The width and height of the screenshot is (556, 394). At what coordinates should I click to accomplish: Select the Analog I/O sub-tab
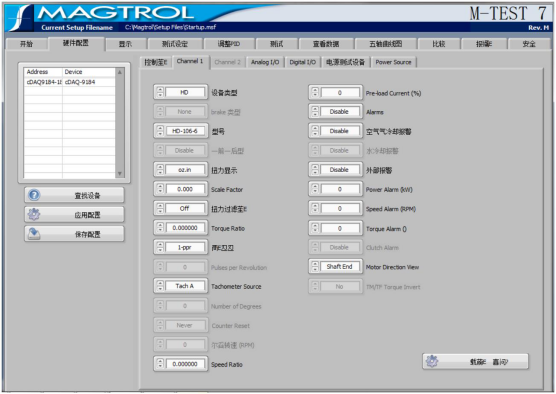tap(265, 62)
